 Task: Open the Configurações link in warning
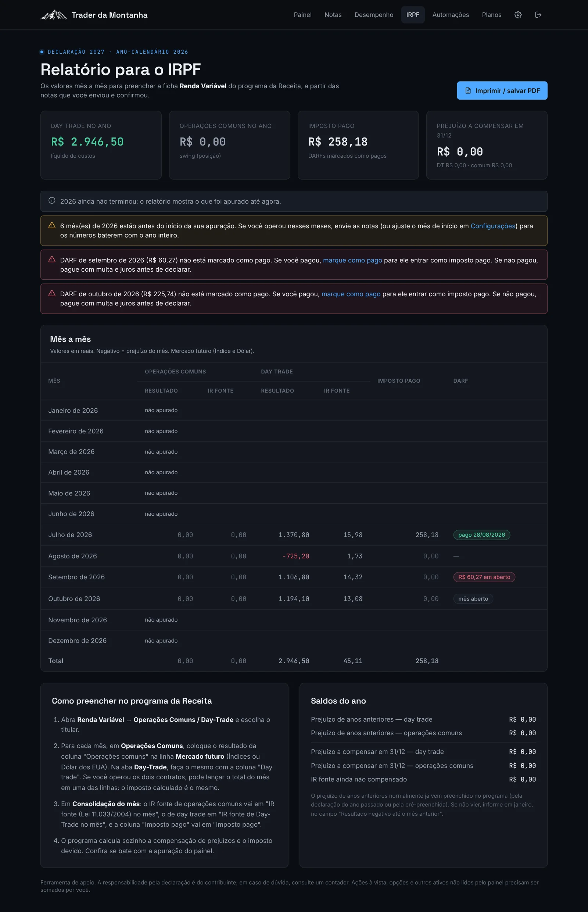[492, 226]
